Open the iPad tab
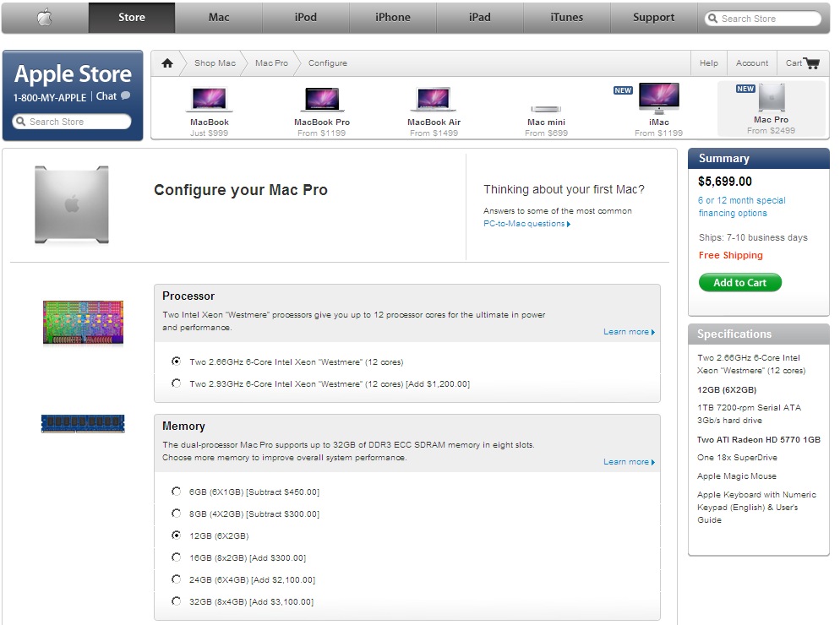Image resolution: width=840 pixels, height=625 pixels. click(x=479, y=18)
